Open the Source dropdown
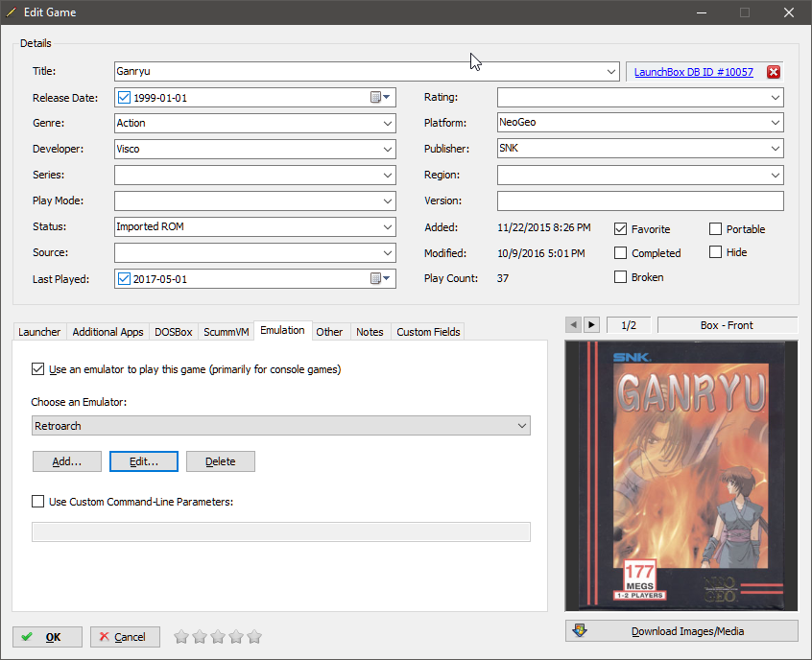This screenshot has width=812, height=660. [x=388, y=252]
